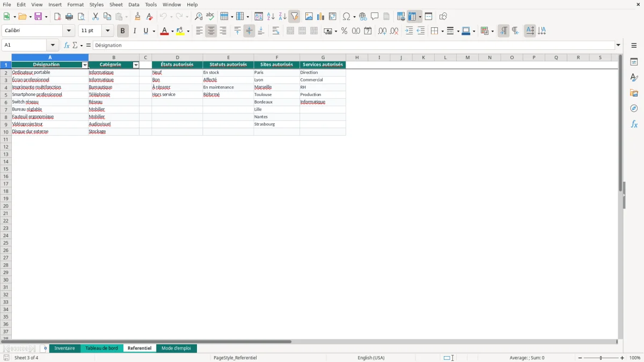Toggle Align Left
This screenshot has width=644, height=362.
199,31
